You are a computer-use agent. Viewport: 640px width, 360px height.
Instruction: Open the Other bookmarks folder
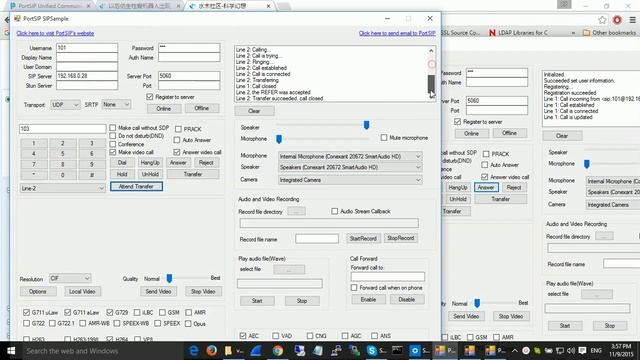click(609, 33)
